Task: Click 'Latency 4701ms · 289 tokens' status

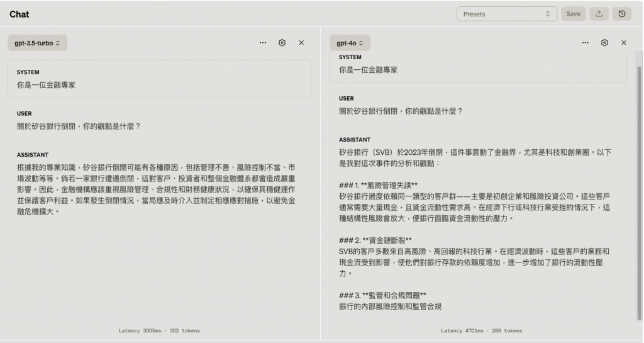Action: point(481,330)
